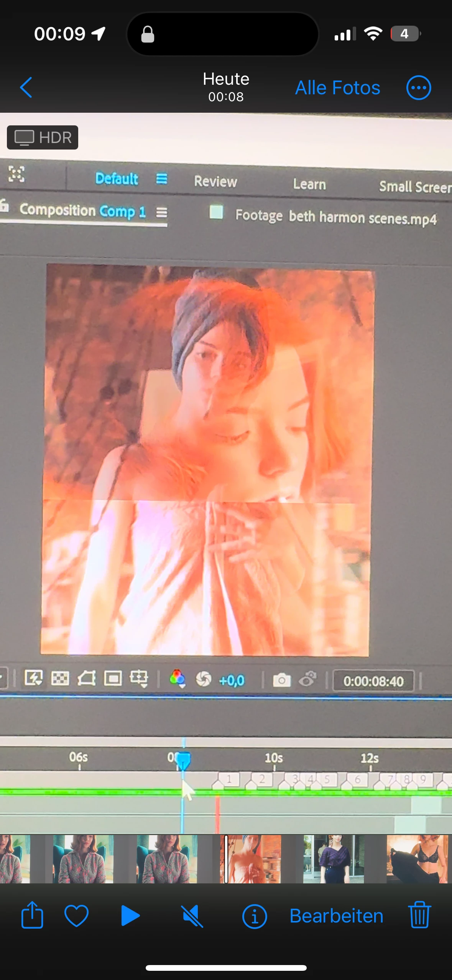452x980 pixels.
Task: Click the blue current-time indicator playhead
Action: (183, 761)
